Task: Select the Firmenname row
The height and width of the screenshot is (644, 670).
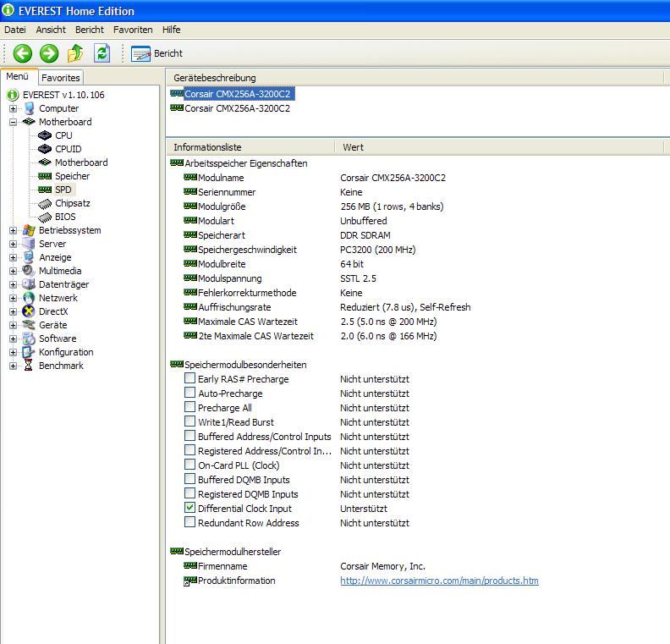Action: [x=305, y=566]
